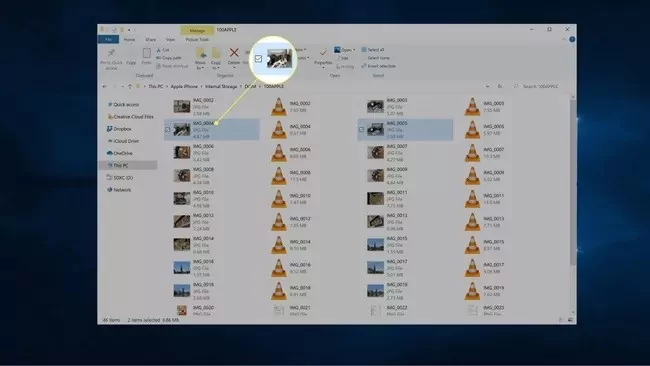This screenshot has width=650, height=366.
Task: Click the red Delete icon in ribbon
Action: tap(234, 53)
